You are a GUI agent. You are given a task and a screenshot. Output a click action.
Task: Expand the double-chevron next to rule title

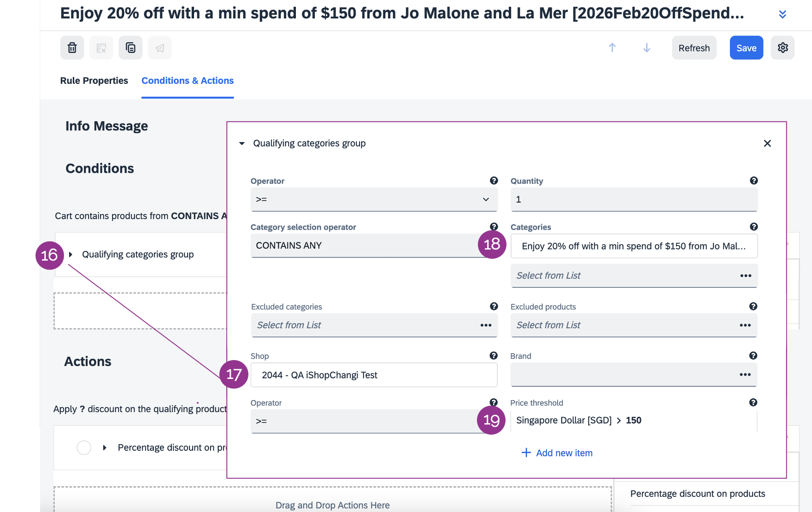[782, 14]
